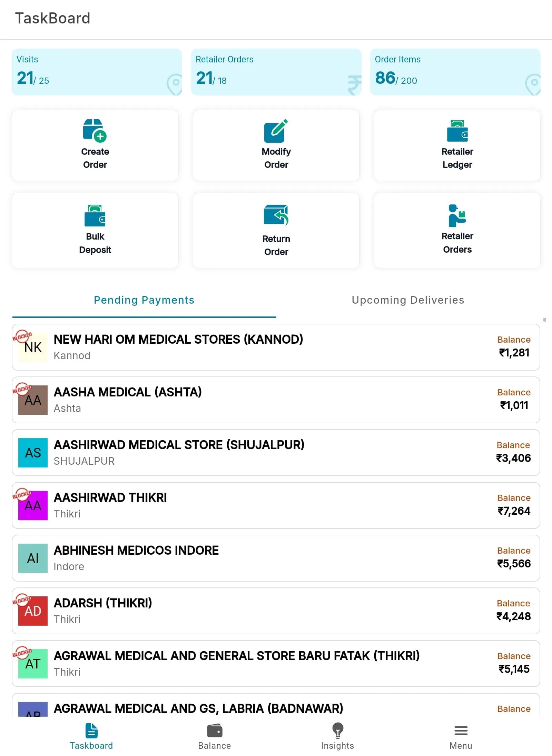This screenshot has width=552, height=756.
Task: Open the Retailer Orders 21/18 card
Action: click(276, 72)
